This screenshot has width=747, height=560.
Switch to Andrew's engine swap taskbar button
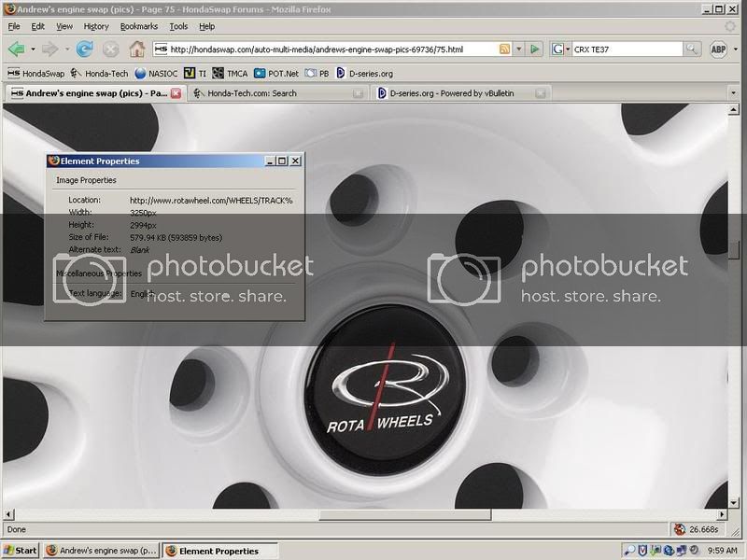101,551
